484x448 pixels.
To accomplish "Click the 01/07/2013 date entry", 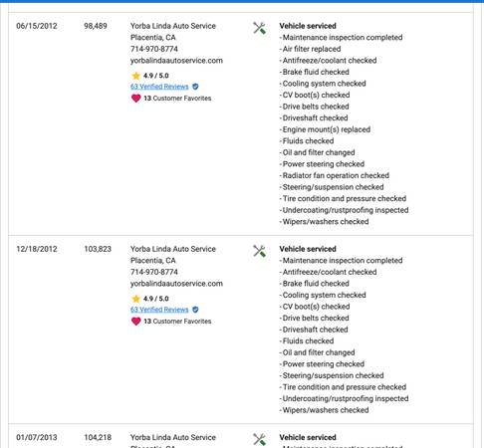I will pyautogui.click(x=37, y=437).
